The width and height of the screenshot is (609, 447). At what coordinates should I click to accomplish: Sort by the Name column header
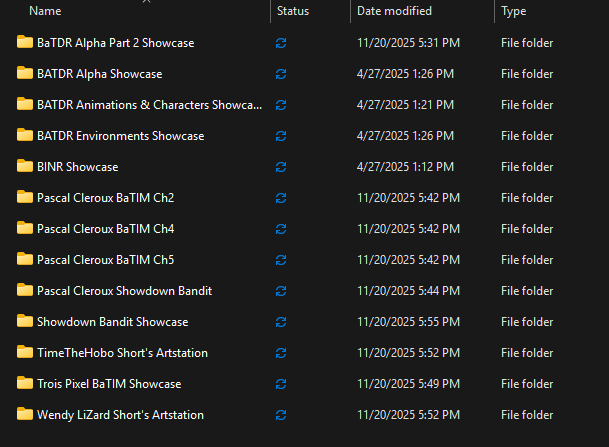(x=45, y=11)
